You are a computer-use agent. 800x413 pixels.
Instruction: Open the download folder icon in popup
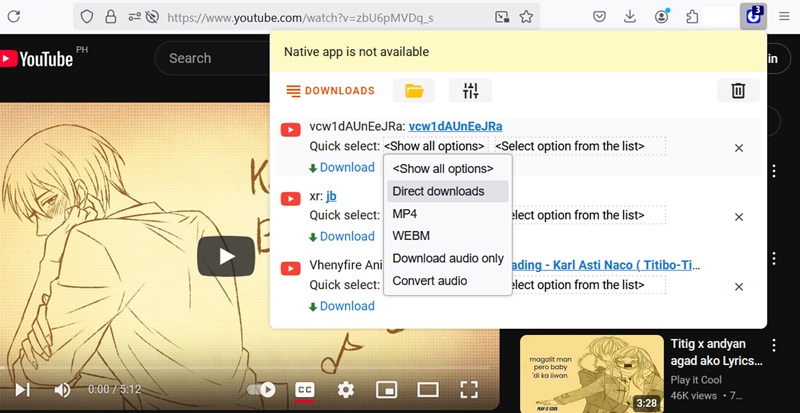[x=414, y=91]
